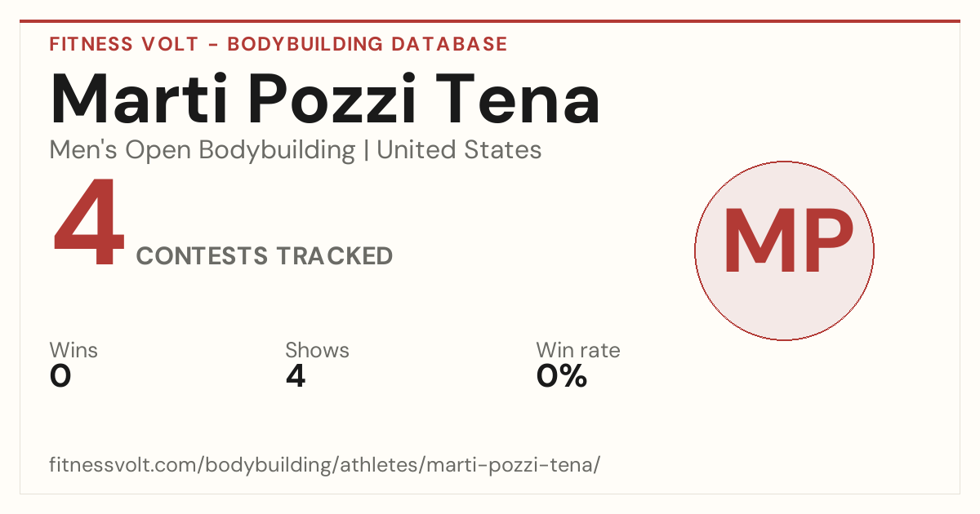Click the Men's Open Bodybuilding division text
Screen dimensions: 980x514
[203, 150]
